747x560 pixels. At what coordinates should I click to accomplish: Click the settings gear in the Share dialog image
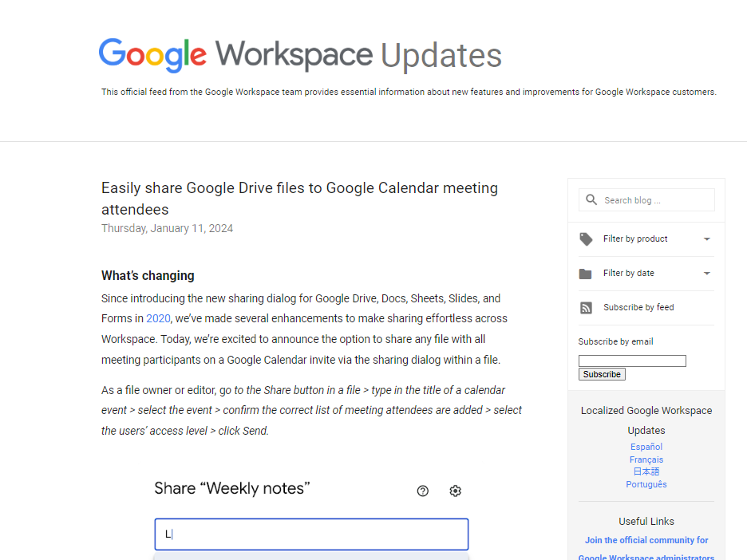tap(455, 491)
